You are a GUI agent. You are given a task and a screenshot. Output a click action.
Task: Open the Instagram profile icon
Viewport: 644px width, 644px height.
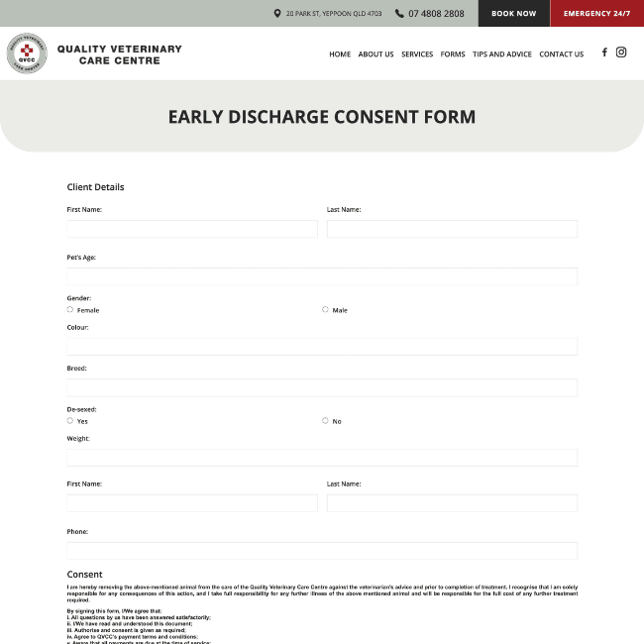click(621, 53)
